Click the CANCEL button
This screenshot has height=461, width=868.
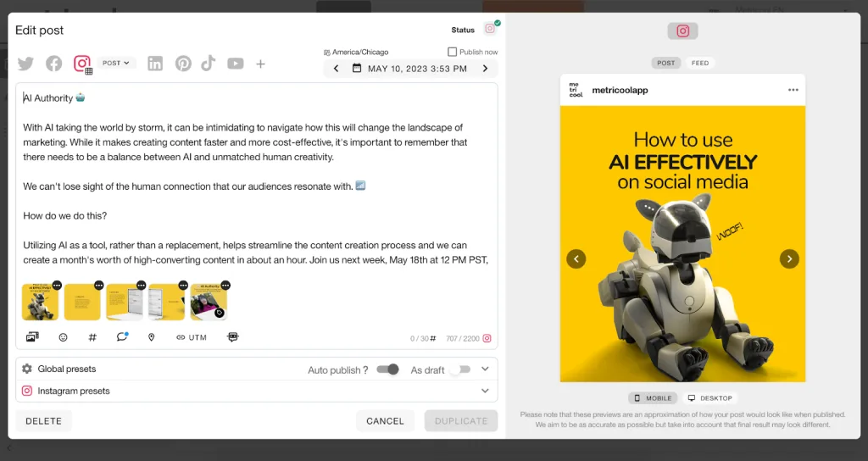[385, 421]
